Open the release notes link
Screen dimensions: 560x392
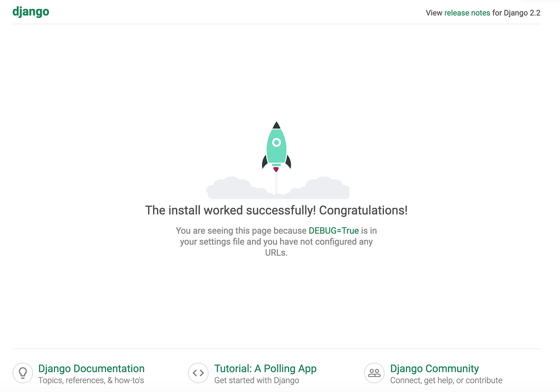tap(467, 13)
